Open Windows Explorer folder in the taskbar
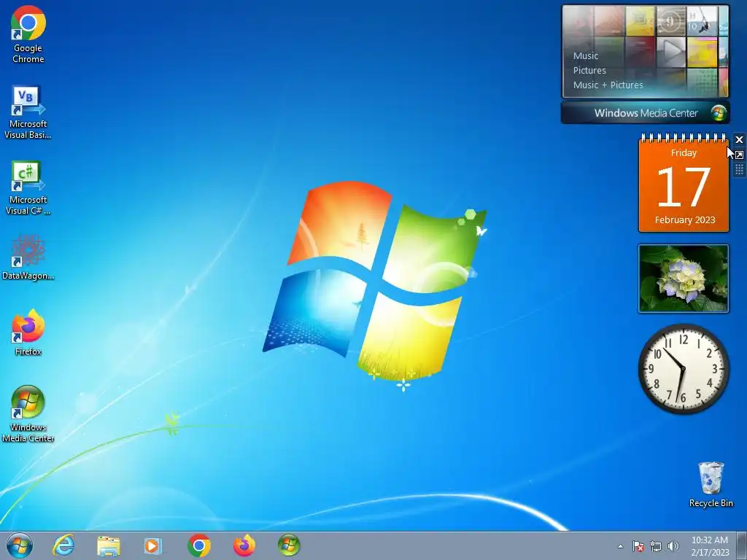747x560 pixels. click(109, 545)
